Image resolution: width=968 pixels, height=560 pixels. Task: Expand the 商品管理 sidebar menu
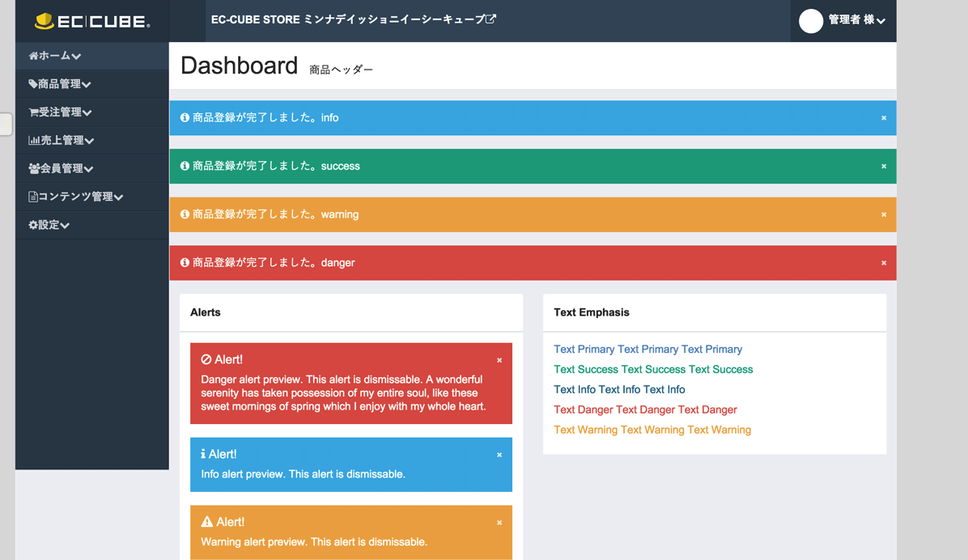(x=60, y=84)
